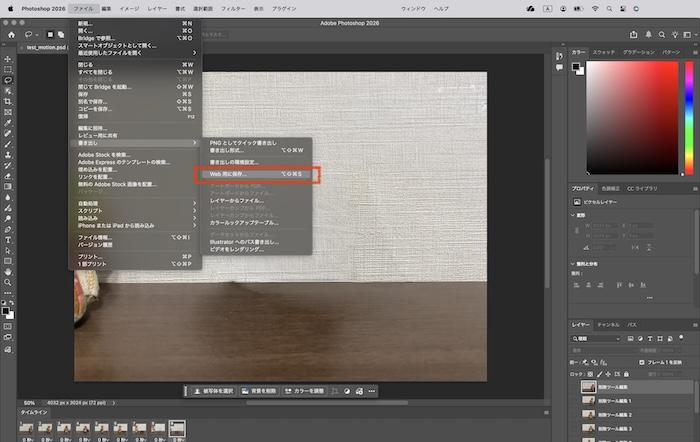This screenshot has width=700, height=442.
Task: Filter layers by adjustment layers icon
Action: point(640,339)
